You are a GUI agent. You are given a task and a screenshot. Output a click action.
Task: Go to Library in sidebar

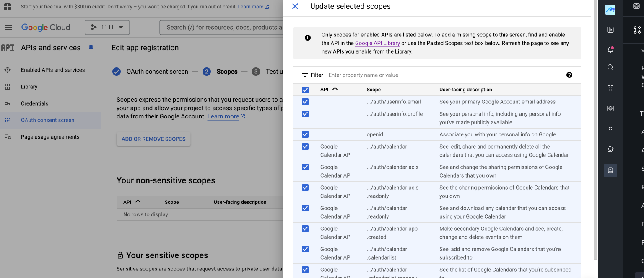(29, 87)
